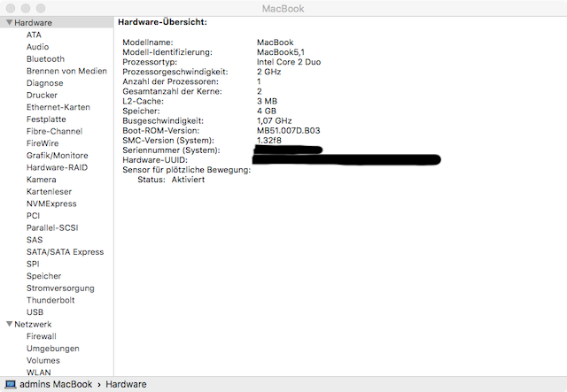Show Speicher hardware details
567x392 pixels.
tap(44, 276)
